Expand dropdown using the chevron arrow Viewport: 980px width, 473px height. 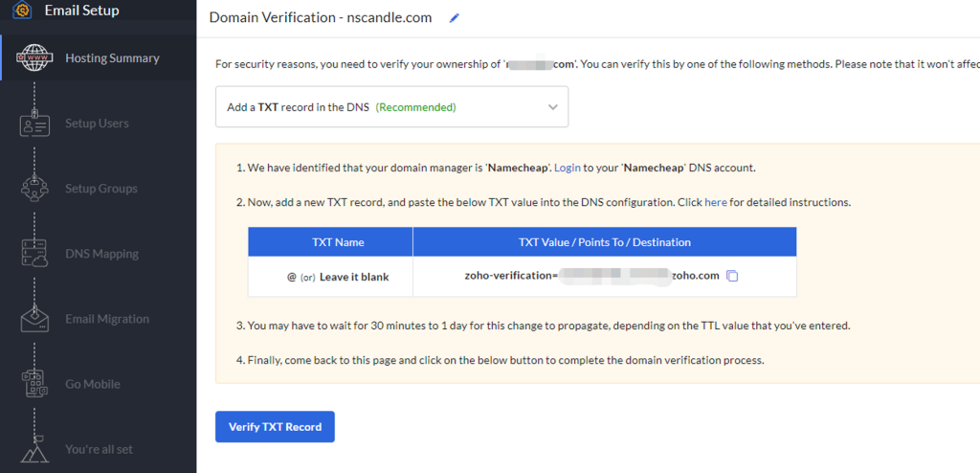click(x=552, y=107)
